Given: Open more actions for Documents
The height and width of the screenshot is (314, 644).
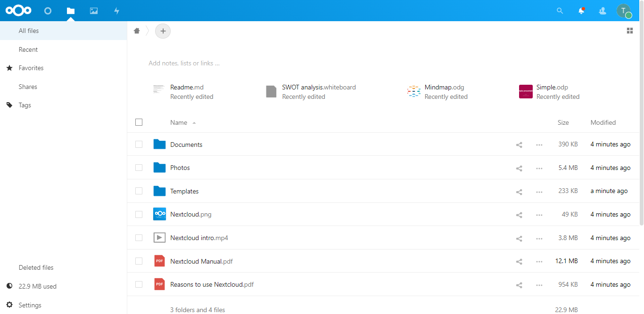Looking at the screenshot, I should coord(539,145).
